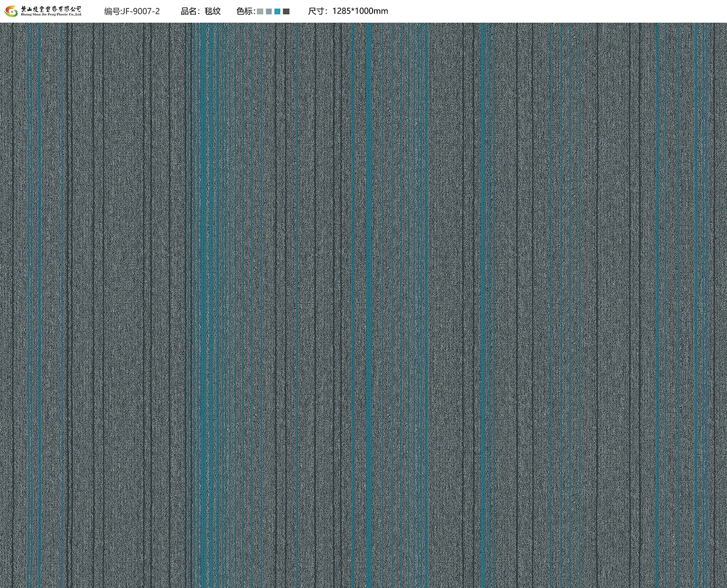Click the Huang Shan Jie Feng logo icon

(11, 11)
